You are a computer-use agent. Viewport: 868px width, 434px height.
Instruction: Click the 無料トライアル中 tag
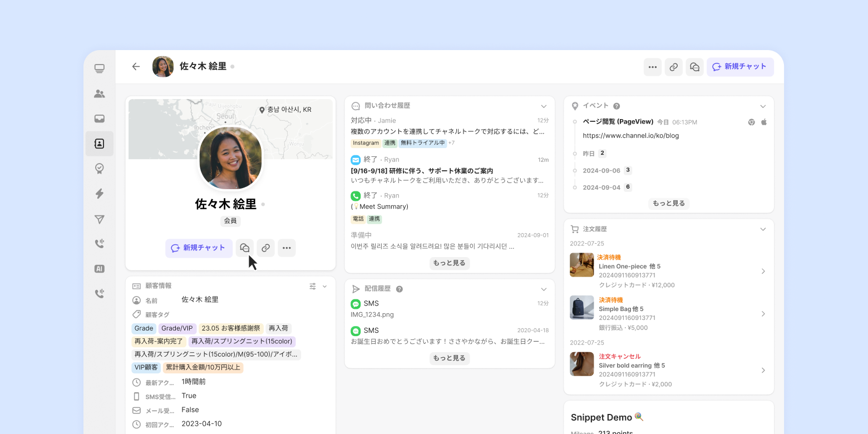[423, 143]
